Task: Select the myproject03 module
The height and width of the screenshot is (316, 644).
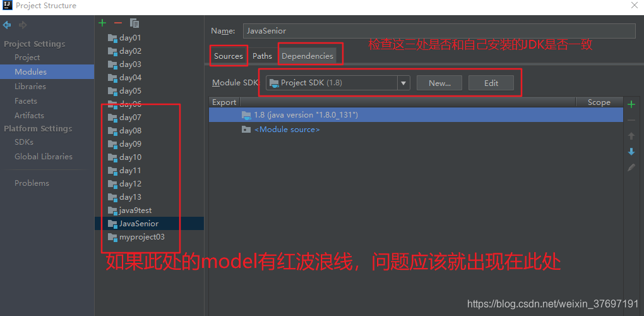Action: click(x=141, y=237)
